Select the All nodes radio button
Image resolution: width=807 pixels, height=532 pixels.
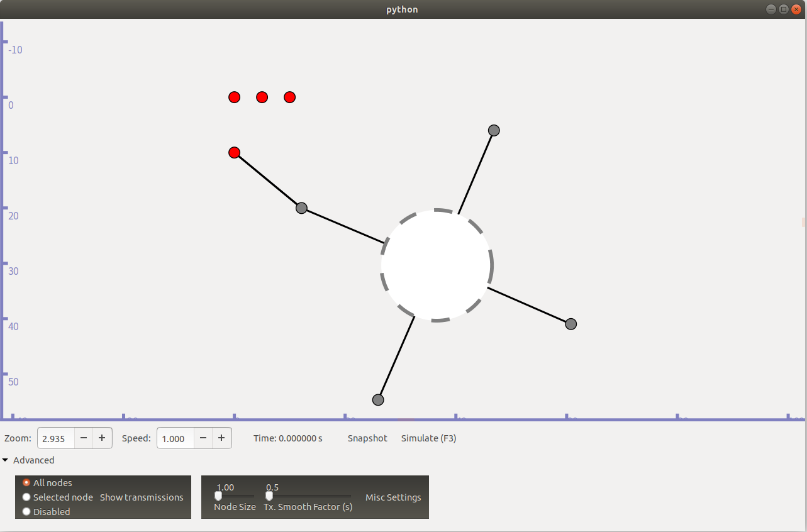coord(26,482)
